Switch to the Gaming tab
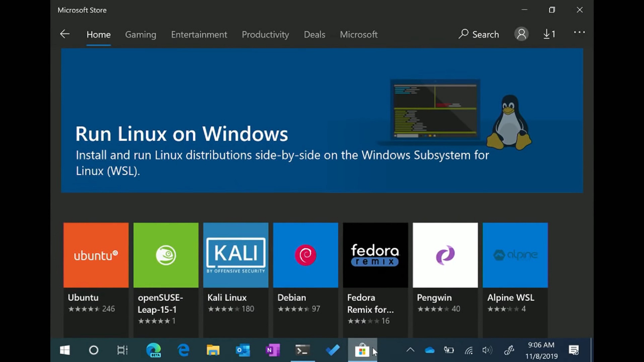The height and width of the screenshot is (362, 644). click(141, 35)
